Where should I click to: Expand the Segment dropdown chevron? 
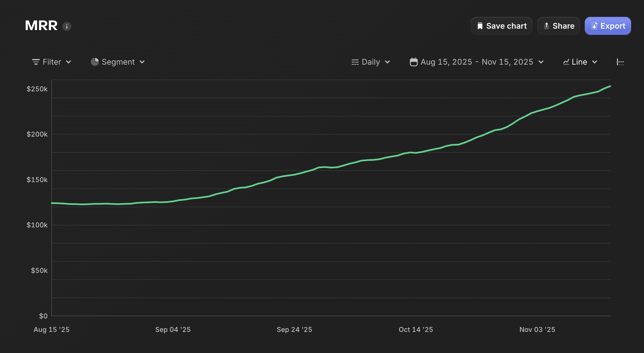coord(142,62)
